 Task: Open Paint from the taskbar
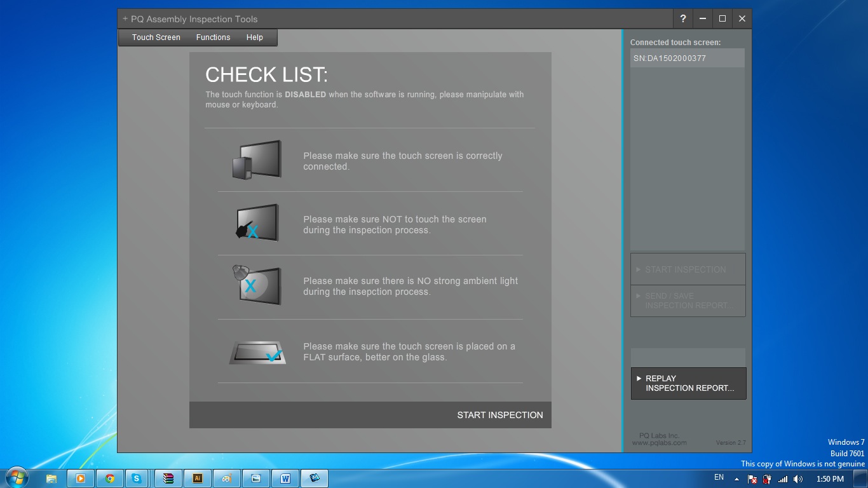(227, 478)
